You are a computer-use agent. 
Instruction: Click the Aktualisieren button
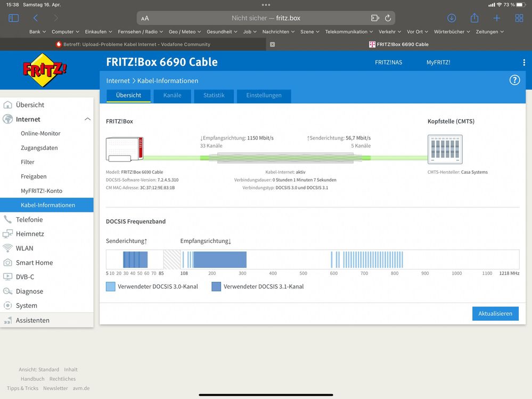click(x=495, y=314)
